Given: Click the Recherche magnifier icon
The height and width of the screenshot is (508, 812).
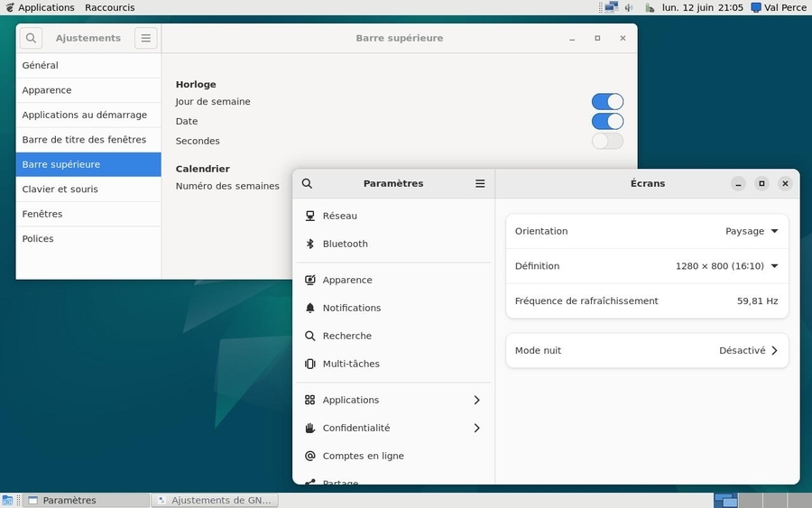Looking at the screenshot, I should [309, 336].
